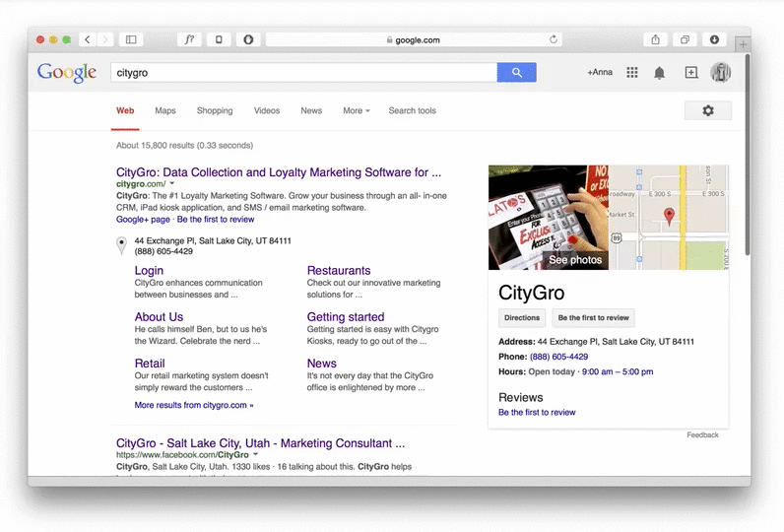Open +Anna profile link

coord(600,72)
